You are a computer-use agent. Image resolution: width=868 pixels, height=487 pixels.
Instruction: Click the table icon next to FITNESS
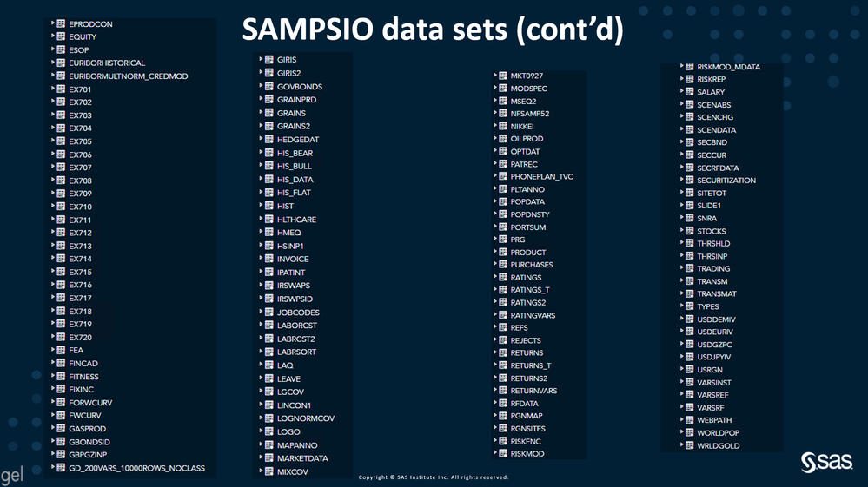pos(61,377)
